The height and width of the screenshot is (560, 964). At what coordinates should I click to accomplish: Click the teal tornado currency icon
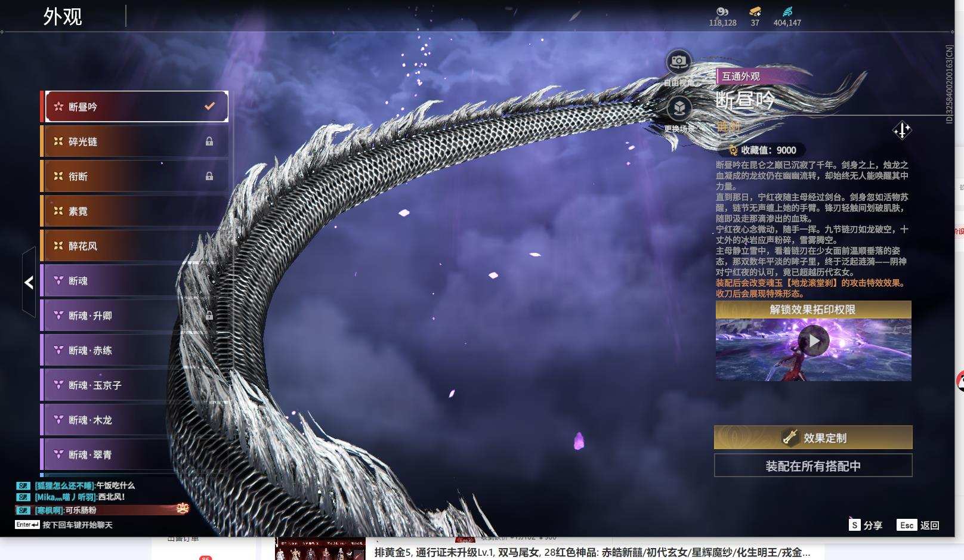(x=787, y=11)
